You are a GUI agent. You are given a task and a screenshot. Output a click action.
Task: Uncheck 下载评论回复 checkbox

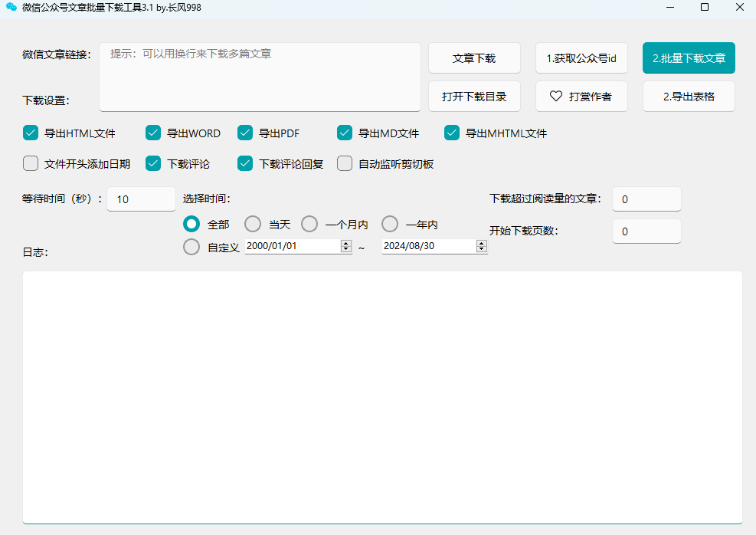[245, 163]
